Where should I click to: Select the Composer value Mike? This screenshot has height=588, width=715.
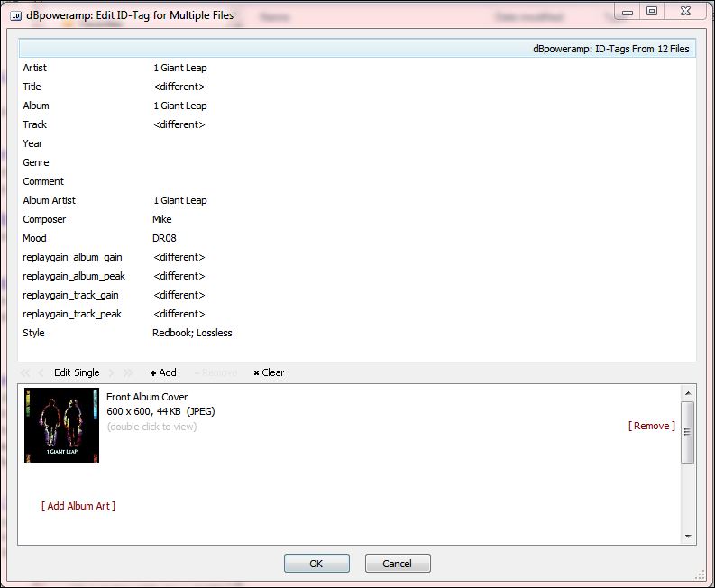162,219
